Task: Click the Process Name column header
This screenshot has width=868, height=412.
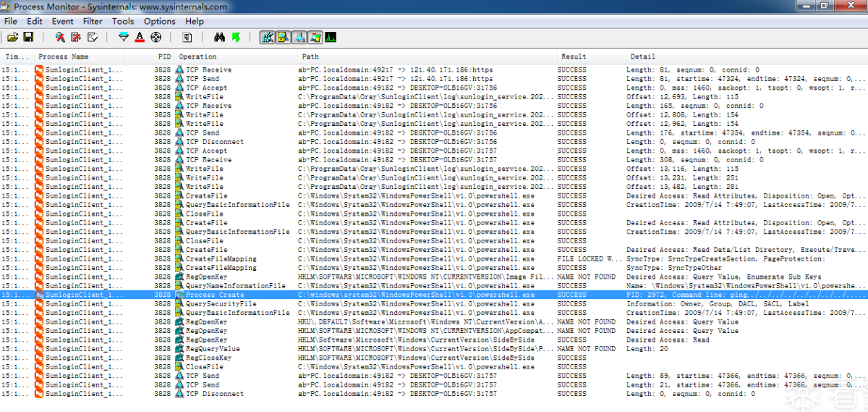Action: click(80, 56)
